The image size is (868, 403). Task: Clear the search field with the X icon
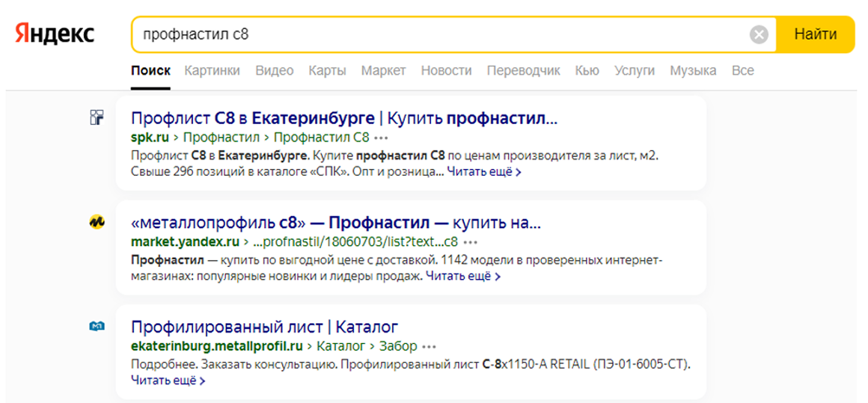759,35
